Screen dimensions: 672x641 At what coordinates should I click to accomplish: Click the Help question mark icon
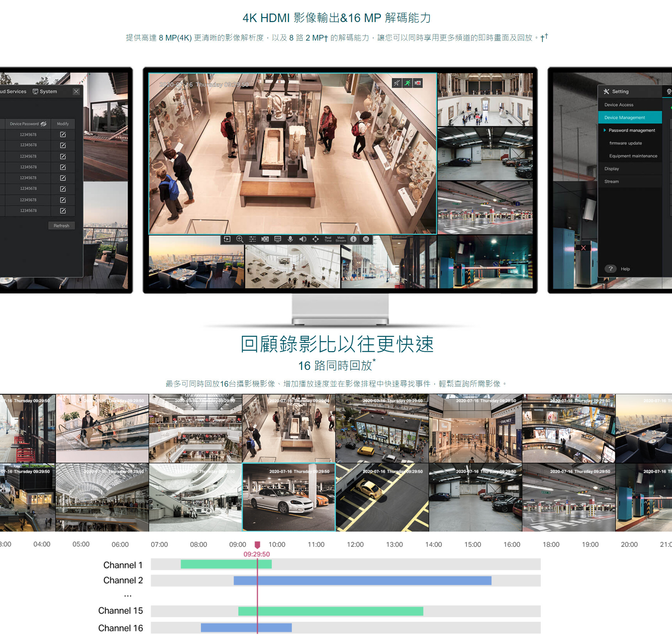tap(610, 269)
